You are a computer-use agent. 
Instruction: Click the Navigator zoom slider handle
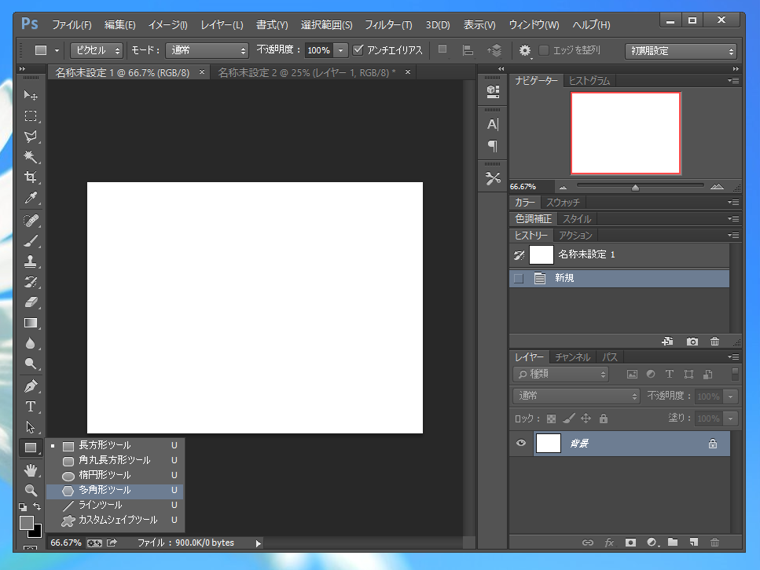pyautogui.click(x=635, y=188)
